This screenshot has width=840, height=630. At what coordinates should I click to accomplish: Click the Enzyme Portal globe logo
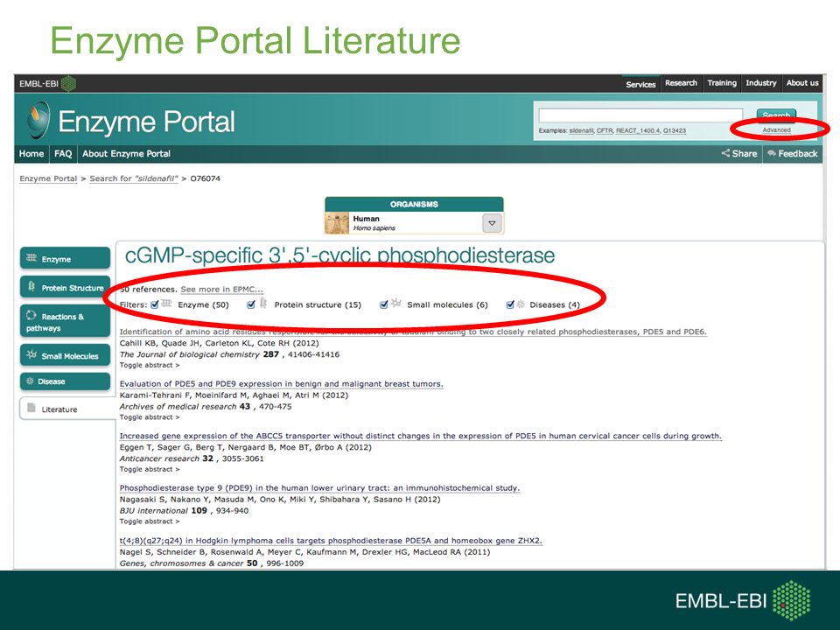coord(38,120)
